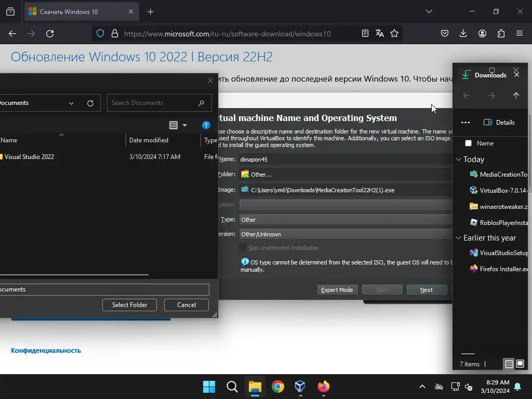This screenshot has width=532, height=399.
Task: Select Firefox Installer file
Action: point(499,269)
